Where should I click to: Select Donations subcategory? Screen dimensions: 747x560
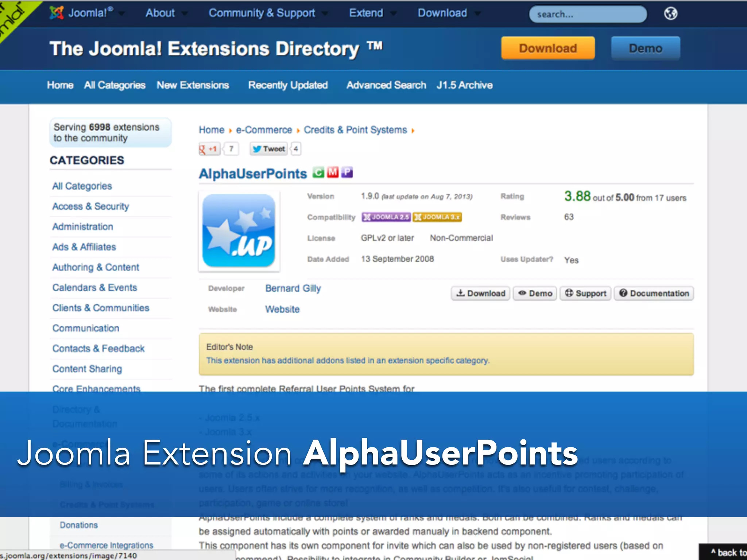point(79,525)
